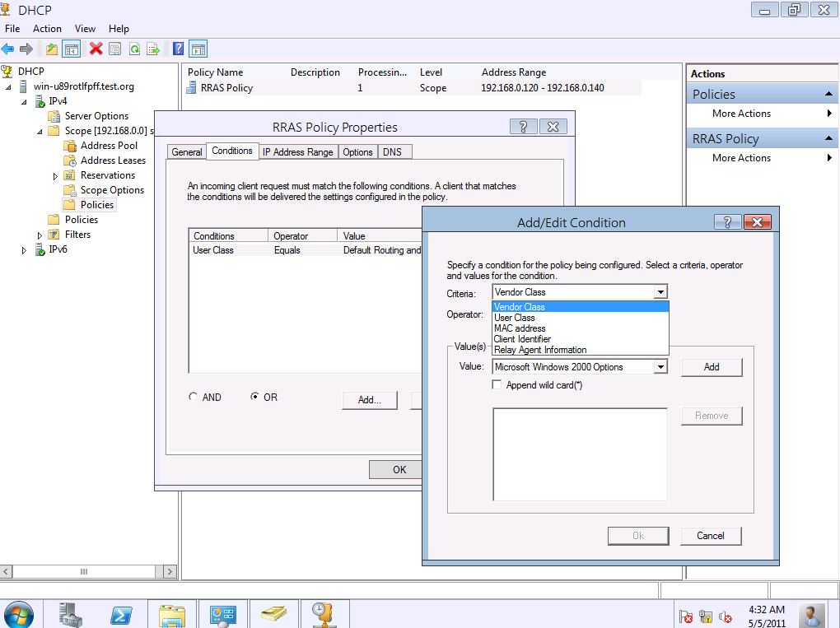Select the AND radio button
The width and height of the screenshot is (840, 628).
(x=194, y=397)
